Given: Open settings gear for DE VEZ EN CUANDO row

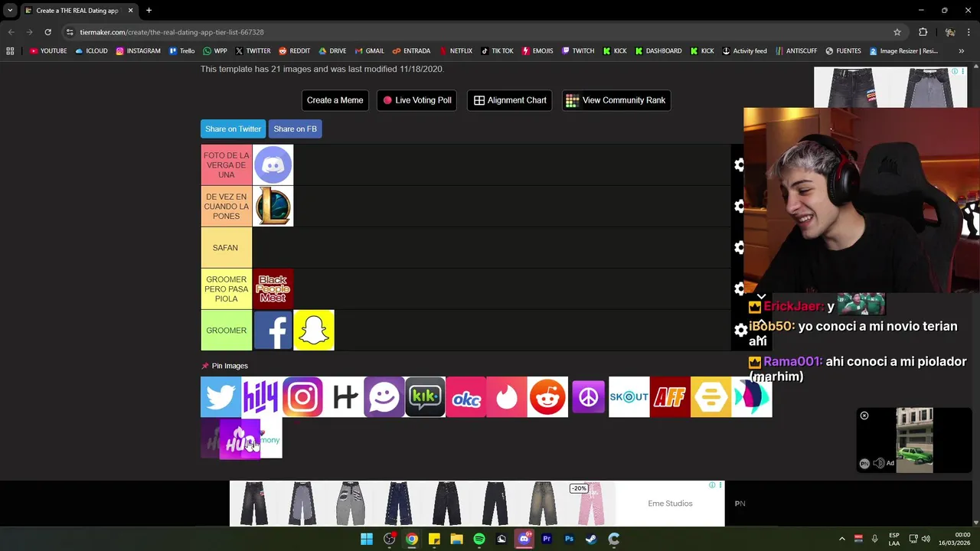Looking at the screenshot, I should [740, 206].
